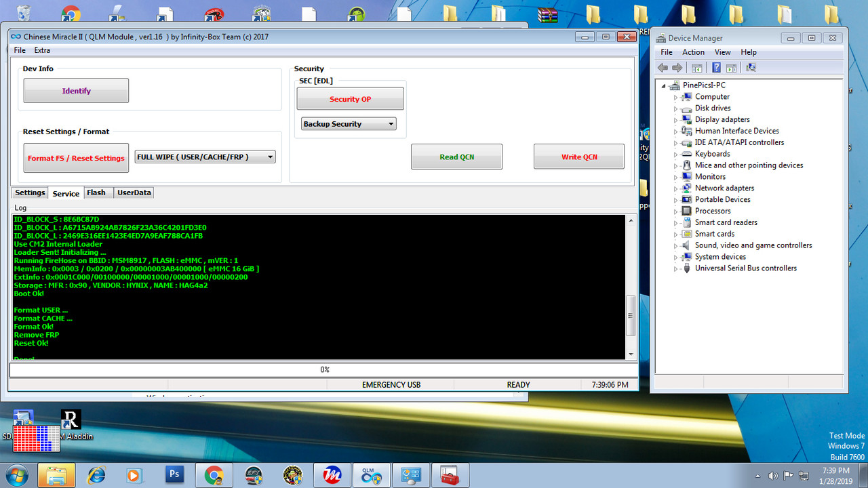Screen dimensions: 868x488
Task: Open the File menu in Chinese Miracle
Action: pos(20,50)
